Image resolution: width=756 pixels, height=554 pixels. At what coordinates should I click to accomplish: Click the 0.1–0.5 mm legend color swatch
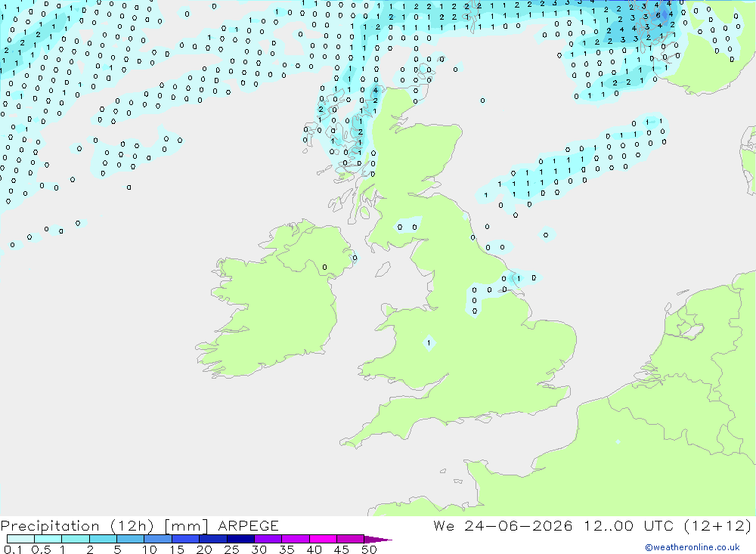(20, 539)
